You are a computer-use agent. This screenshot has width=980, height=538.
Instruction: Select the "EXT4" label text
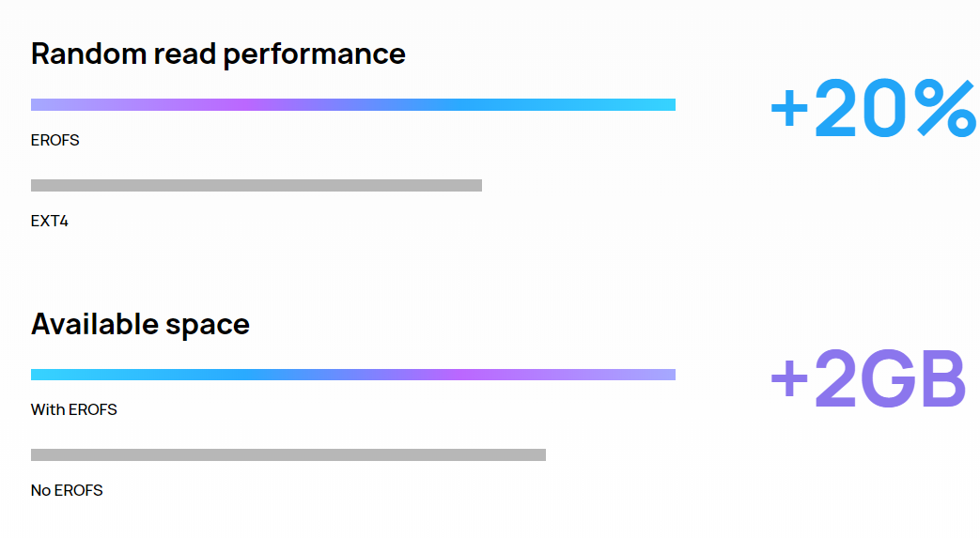tap(50, 222)
